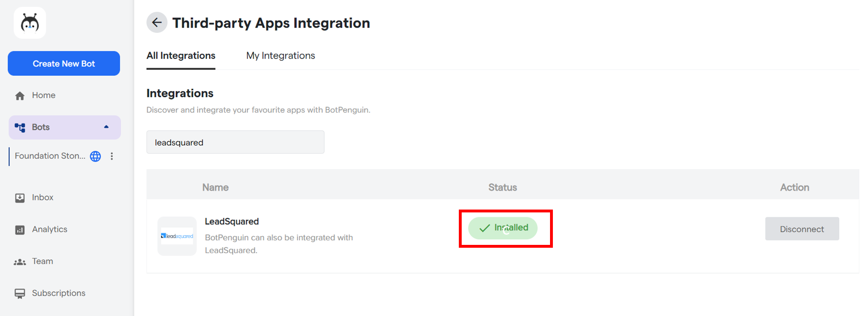Click the BotPenguin logo icon
Viewport: 868px width, 316px height.
pos(30,23)
